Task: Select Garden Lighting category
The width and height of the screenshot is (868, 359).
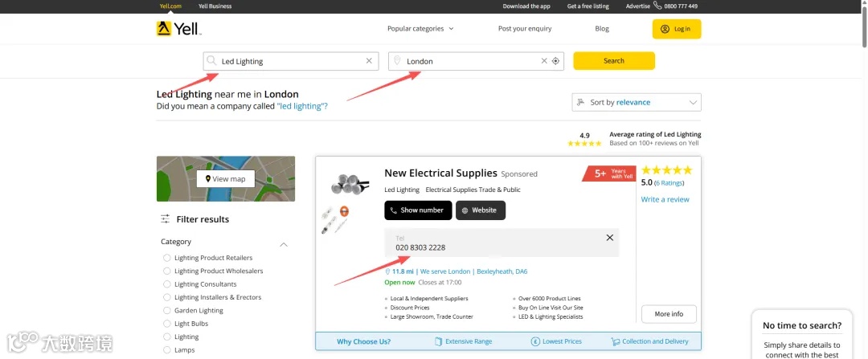Action: pyautogui.click(x=167, y=310)
